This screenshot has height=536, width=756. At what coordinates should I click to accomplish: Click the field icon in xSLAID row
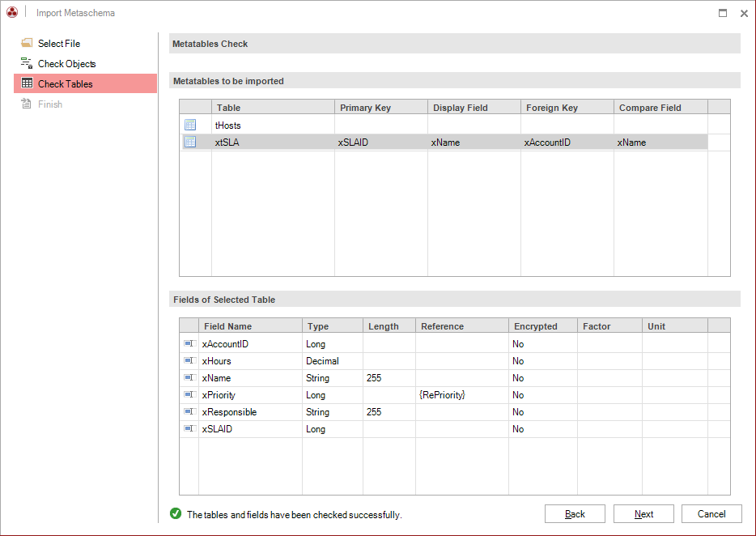point(190,428)
